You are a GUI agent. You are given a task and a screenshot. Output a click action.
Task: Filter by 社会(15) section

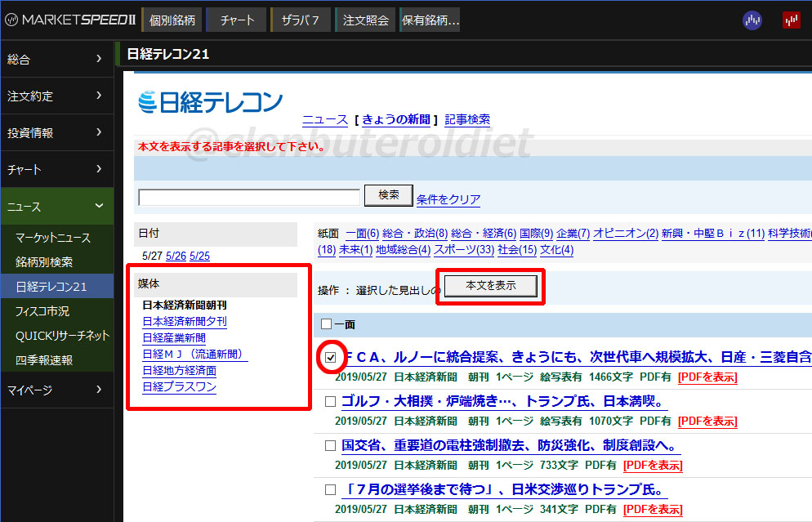pyautogui.click(x=517, y=250)
